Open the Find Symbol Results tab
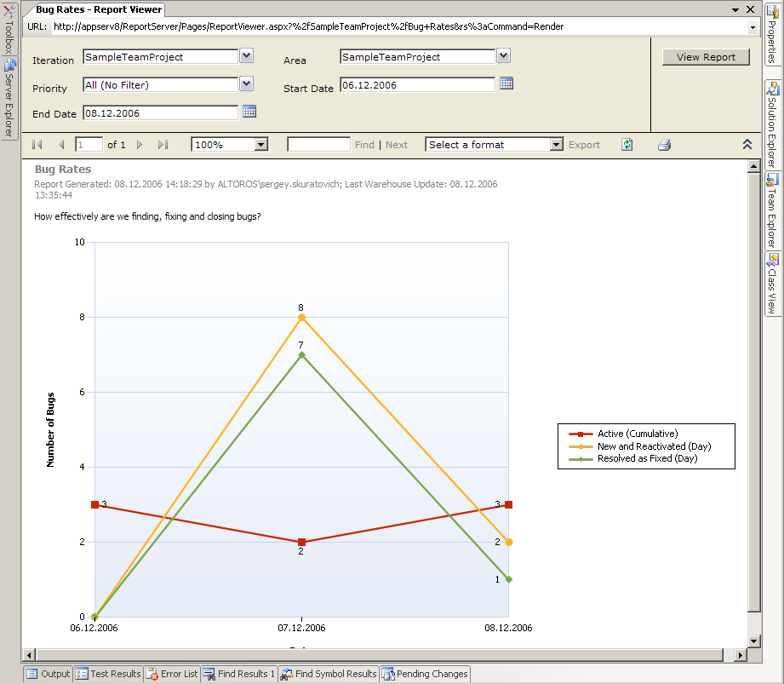Image resolution: width=784 pixels, height=684 pixels. click(328, 674)
